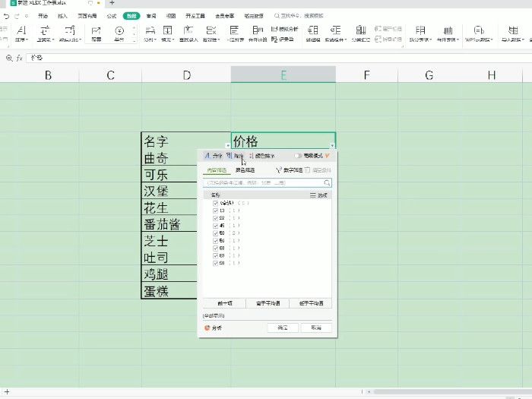This screenshot has height=399, width=532.
Task: Click the Above Average (高于平均值) button
Action: [x=268, y=303]
